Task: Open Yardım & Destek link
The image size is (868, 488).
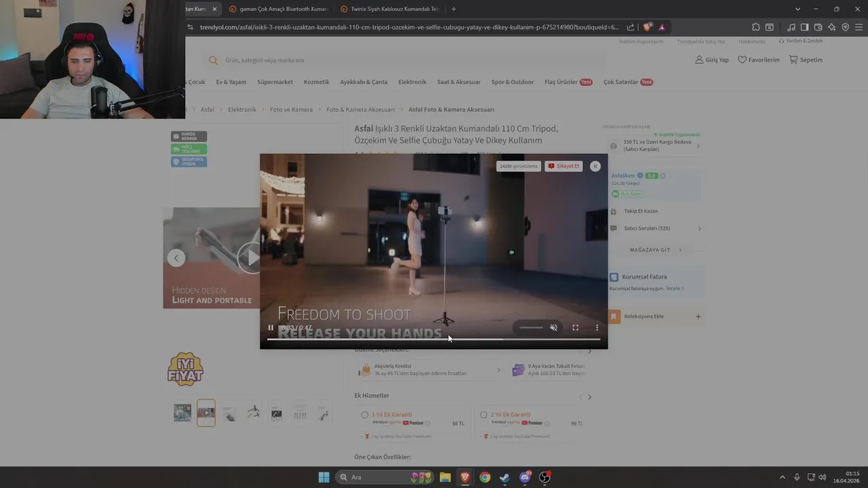Action: tap(801, 41)
